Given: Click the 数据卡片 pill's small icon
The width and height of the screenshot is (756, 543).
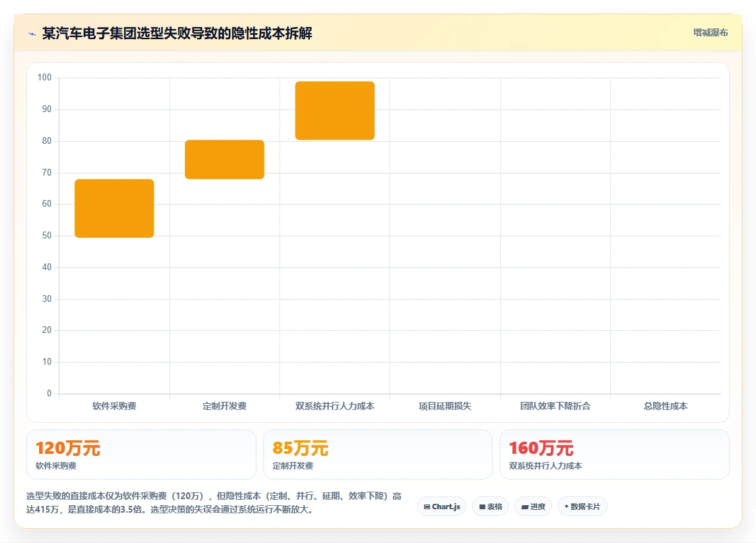Looking at the screenshot, I should click(566, 507).
